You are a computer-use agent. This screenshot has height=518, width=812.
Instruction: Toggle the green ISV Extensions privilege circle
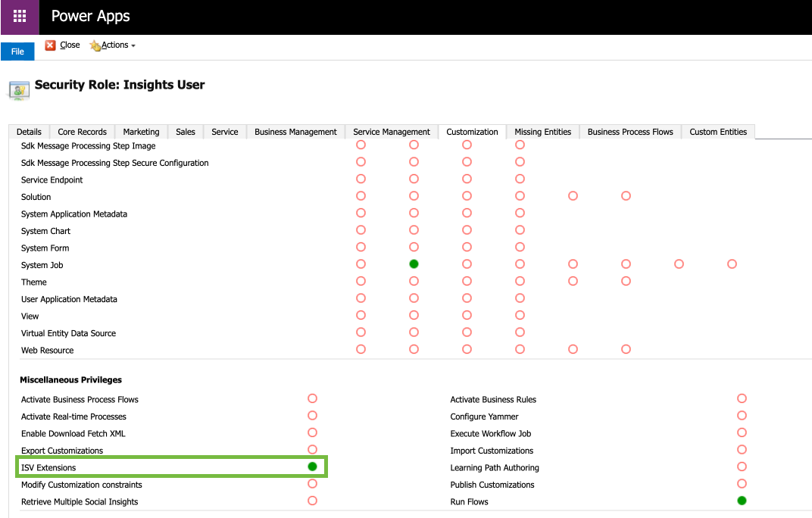pos(312,467)
